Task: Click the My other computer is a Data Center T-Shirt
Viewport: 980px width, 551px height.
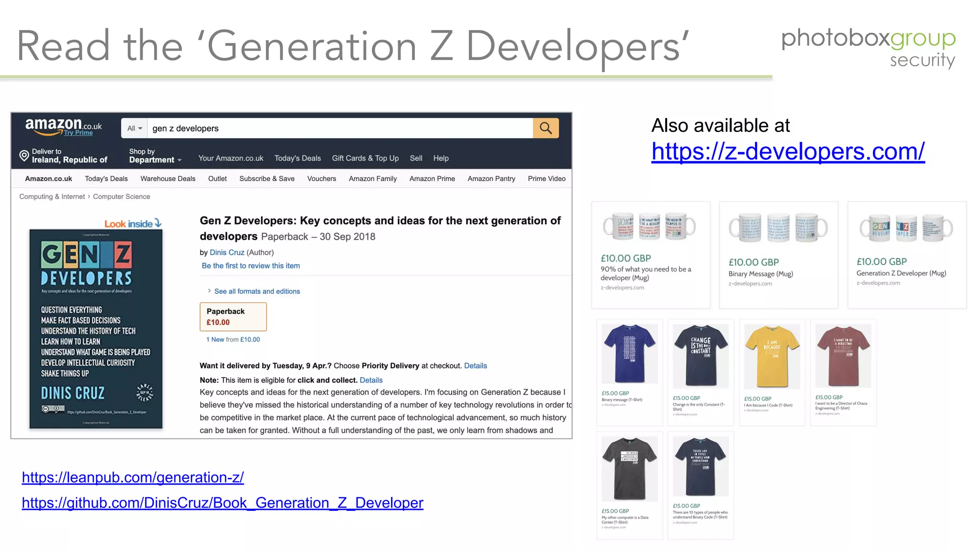Action: point(629,485)
